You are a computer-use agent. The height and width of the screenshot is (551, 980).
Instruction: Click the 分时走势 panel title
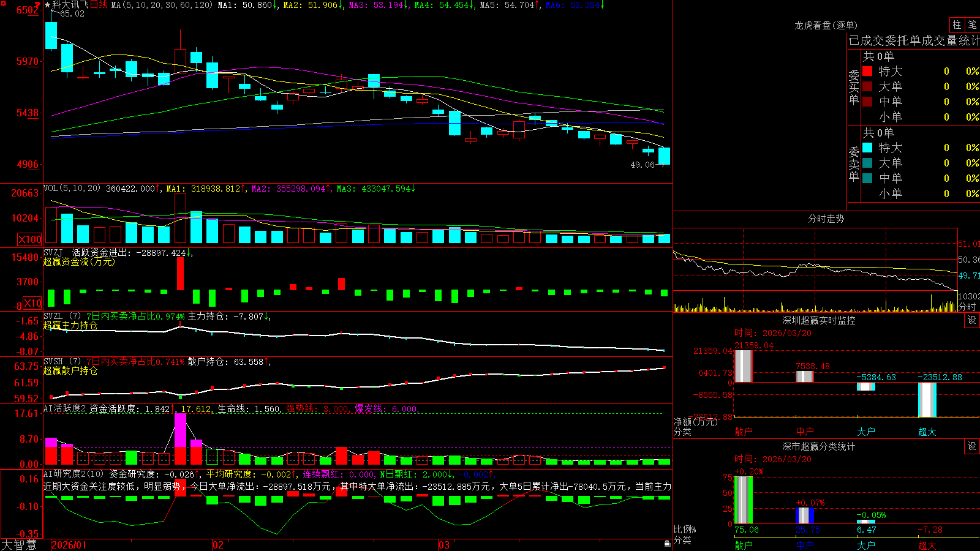click(x=826, y=219)
